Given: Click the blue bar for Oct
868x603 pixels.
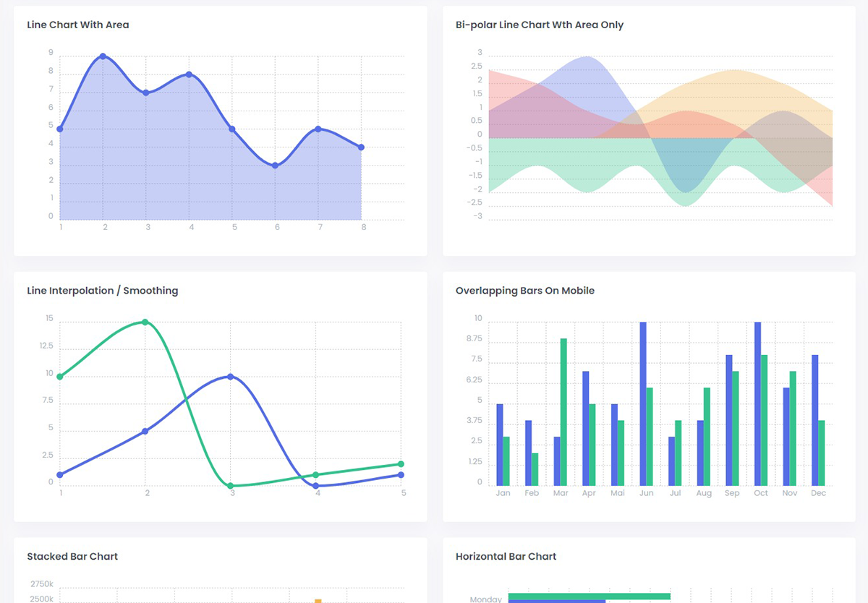Looking at the screenshot, I should tap(757, 403).
